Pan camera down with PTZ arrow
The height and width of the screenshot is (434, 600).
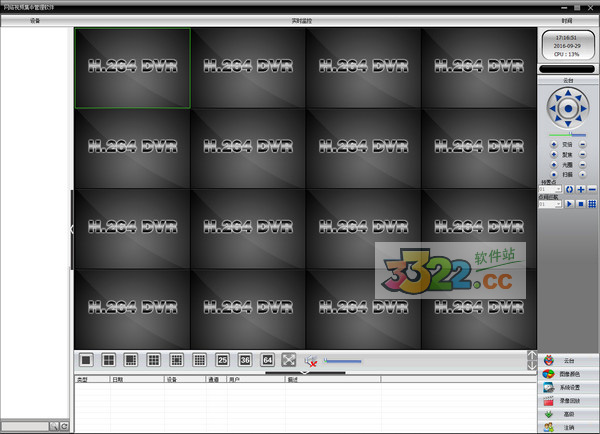point(568,124)
